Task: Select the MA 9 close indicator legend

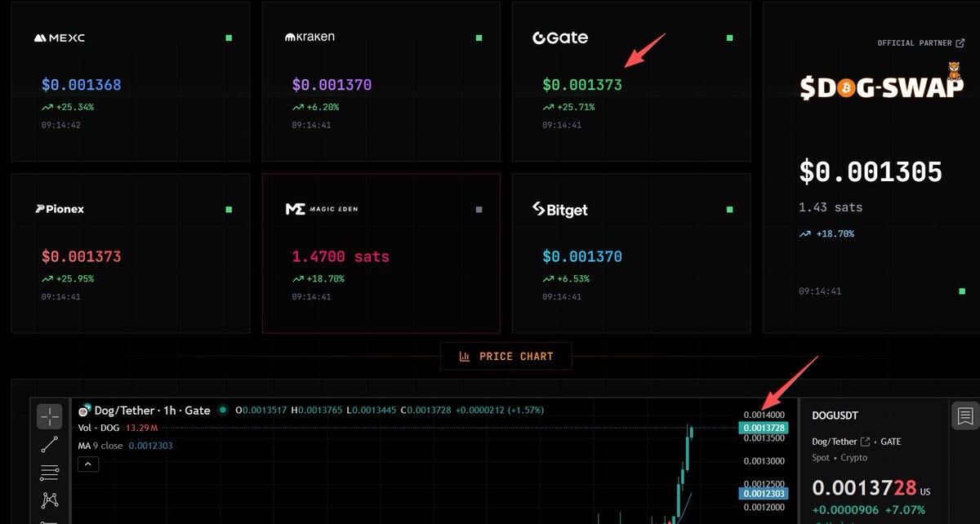Action: tap(126, 446)
